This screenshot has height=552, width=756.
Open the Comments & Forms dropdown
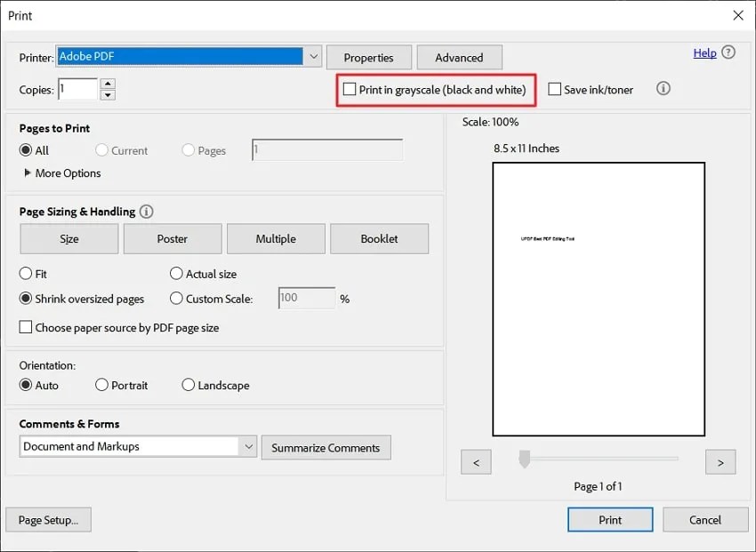(x=250, y=446)
